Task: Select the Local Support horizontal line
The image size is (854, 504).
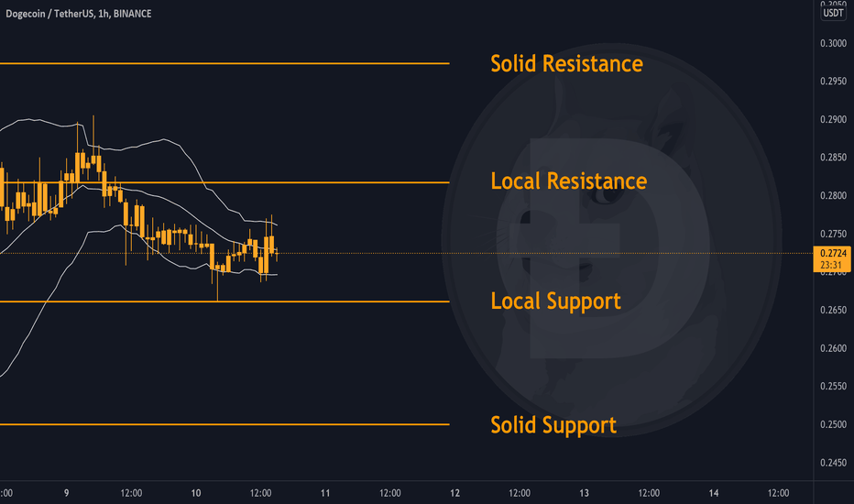Action: pos(224,301)
